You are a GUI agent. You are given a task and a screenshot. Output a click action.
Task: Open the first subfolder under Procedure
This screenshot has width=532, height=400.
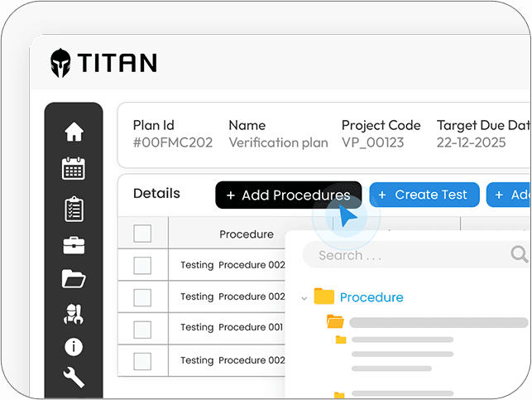coord(335,322)
